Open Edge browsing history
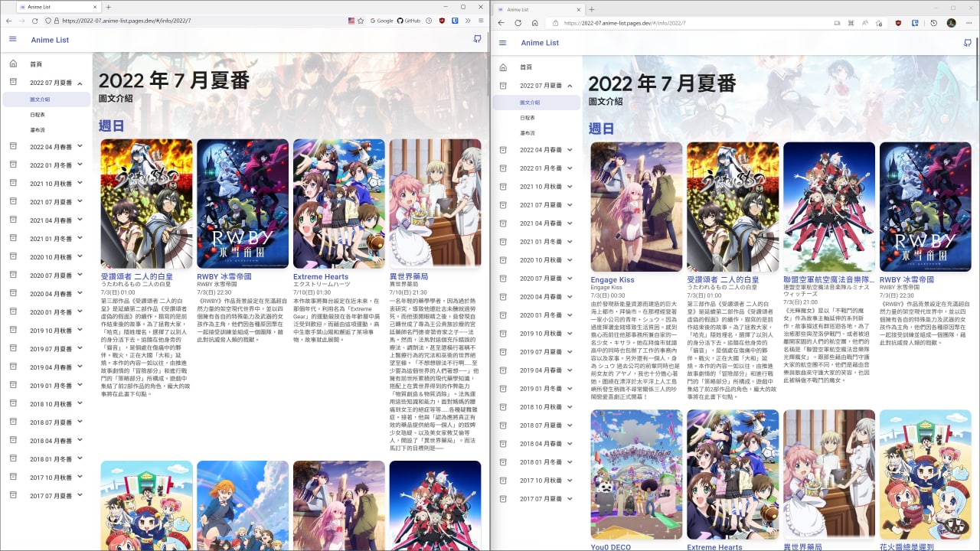Image resolution: width=980 pixels, height=551 pixels. [935, 23]
